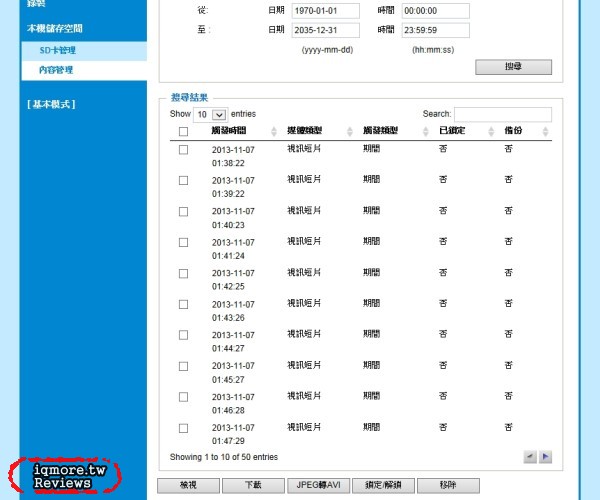The height and width of the screenshot is (500, 600).
Task: Click the 備份 column header
Action: 513,131
